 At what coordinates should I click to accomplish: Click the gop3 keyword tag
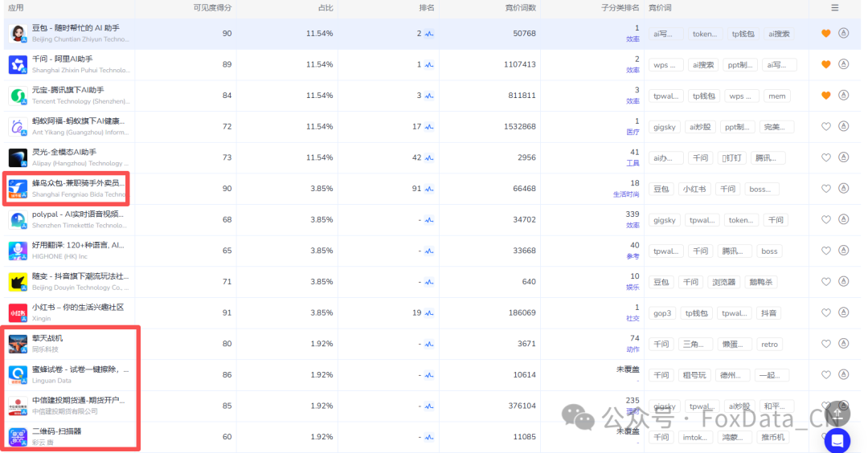tap(662, 313)
